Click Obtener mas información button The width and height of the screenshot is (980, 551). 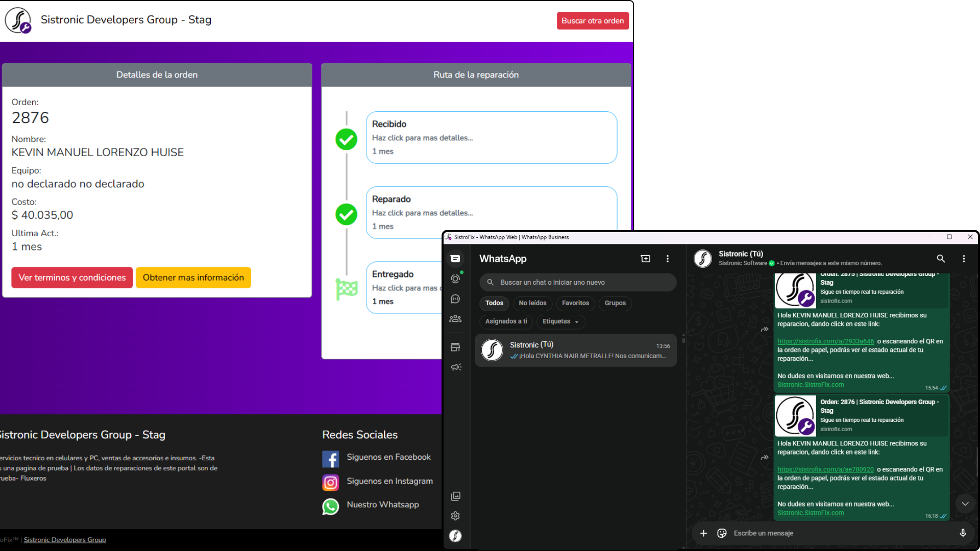click(193, 278)
